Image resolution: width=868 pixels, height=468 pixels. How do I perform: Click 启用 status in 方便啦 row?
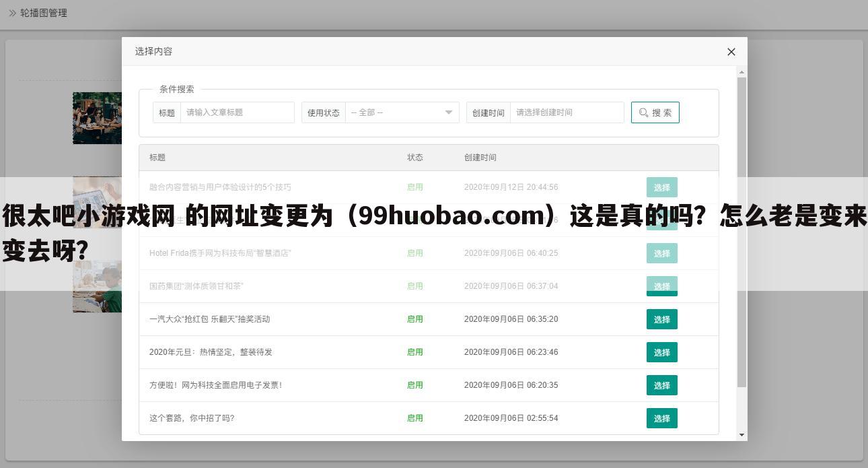(x=415, y=385)
